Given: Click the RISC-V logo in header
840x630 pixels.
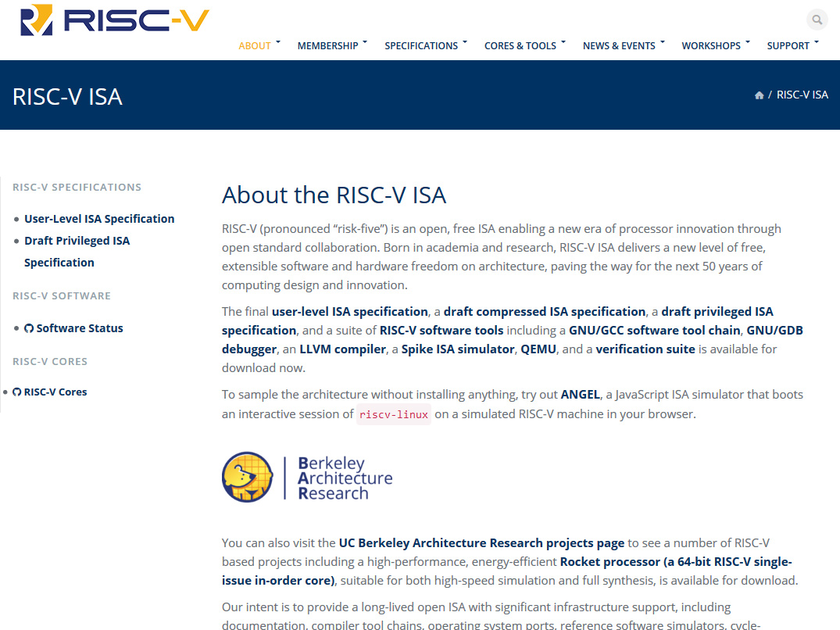Looking at the screenshot, I should pyautogui.click(x=115, y=21).
